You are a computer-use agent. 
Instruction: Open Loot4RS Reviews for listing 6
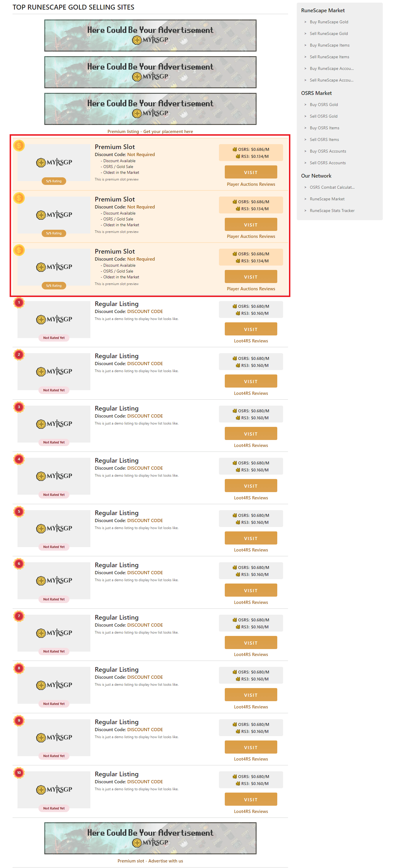[x=251, y=602]
